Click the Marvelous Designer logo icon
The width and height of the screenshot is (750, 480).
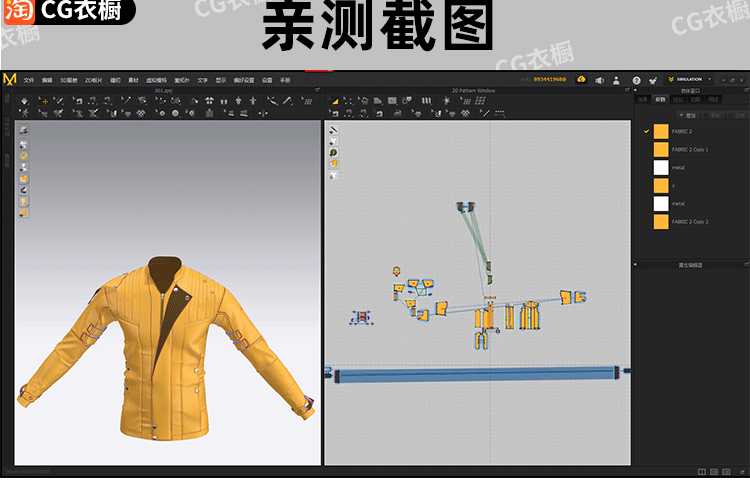point(9,79)
